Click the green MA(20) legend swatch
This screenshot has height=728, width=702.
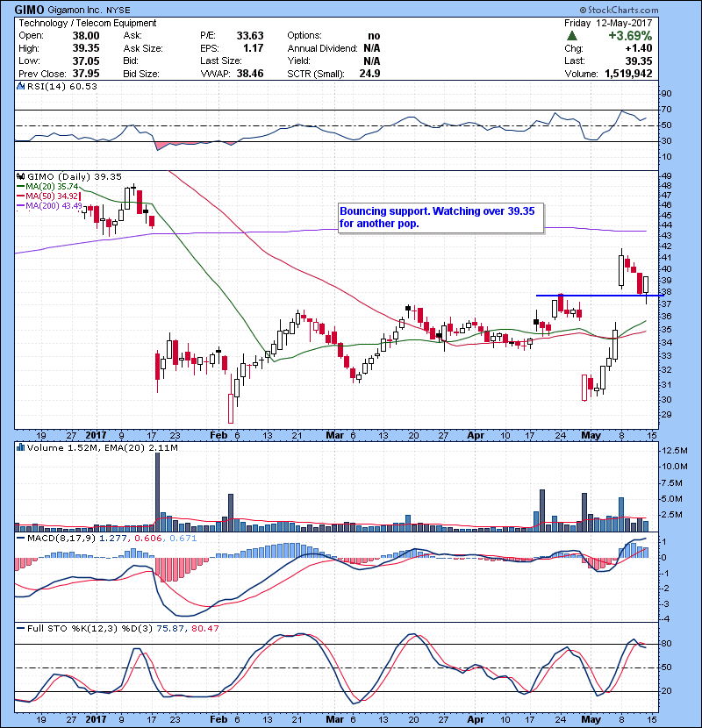click(x=21, y=186)
